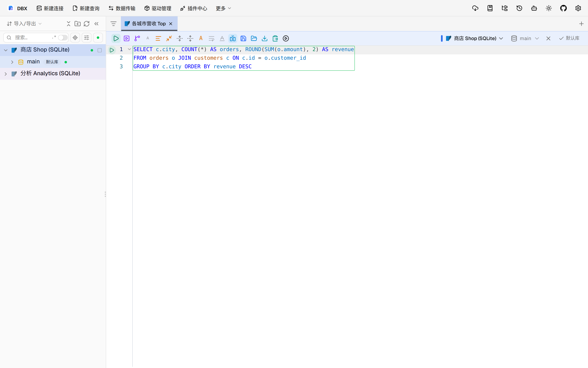Screen dimensions: 588x368
Task: Run the query with the green play button
Action: [116, 38]
